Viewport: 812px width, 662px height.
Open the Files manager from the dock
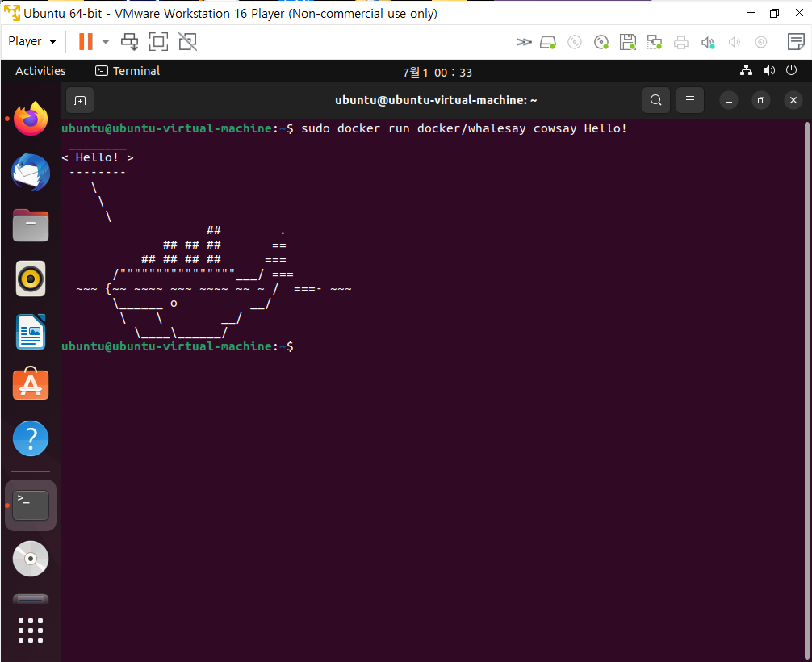(31, 225)
